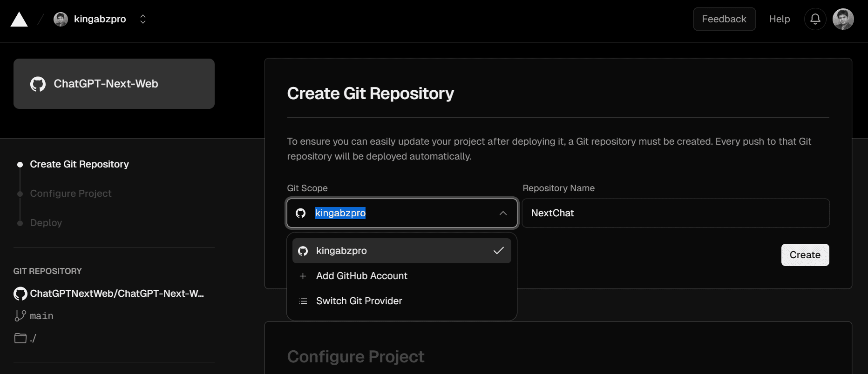This screenshot has height=374, width=868.
Task: Click the Vercel triangle logo
Action: [19, 20]
